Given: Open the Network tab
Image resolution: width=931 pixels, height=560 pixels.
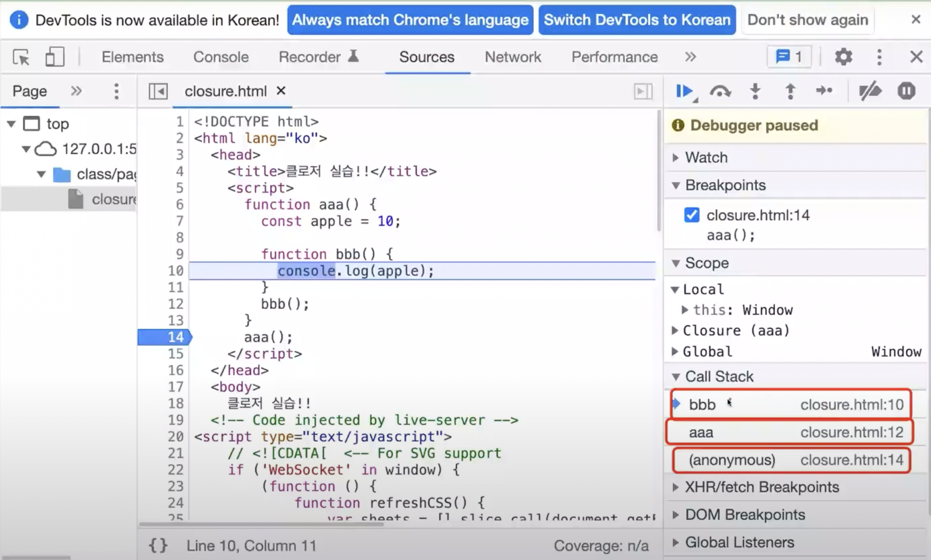Looking at the screenshot, I should tap(513, 57).
